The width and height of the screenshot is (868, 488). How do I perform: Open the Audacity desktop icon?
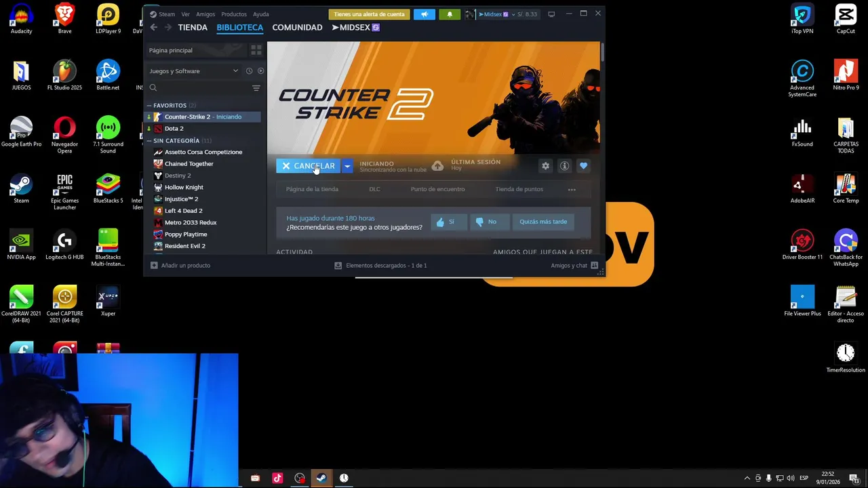coord(21,19)
